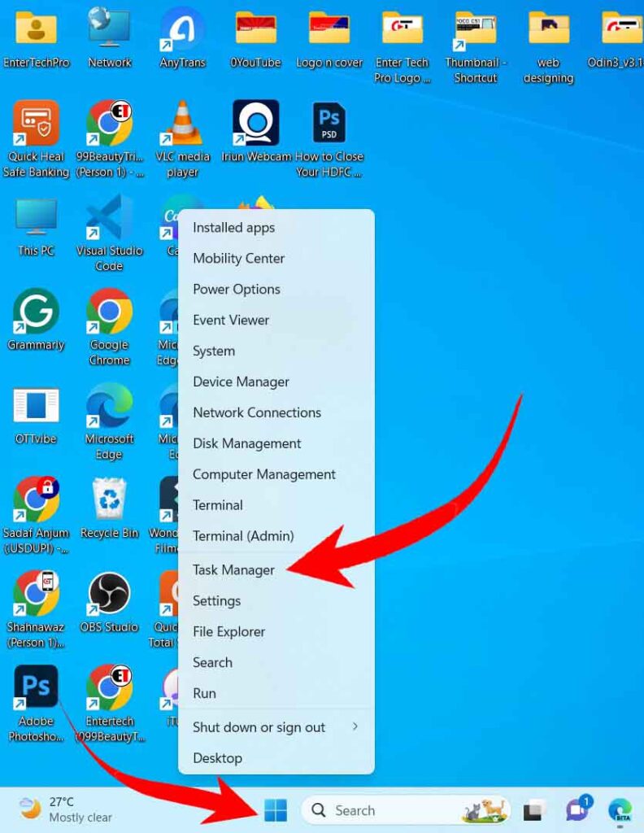Open Disk Management from the menu
The width and height of the screenshot is (644, 833).
tap(246, 443)
